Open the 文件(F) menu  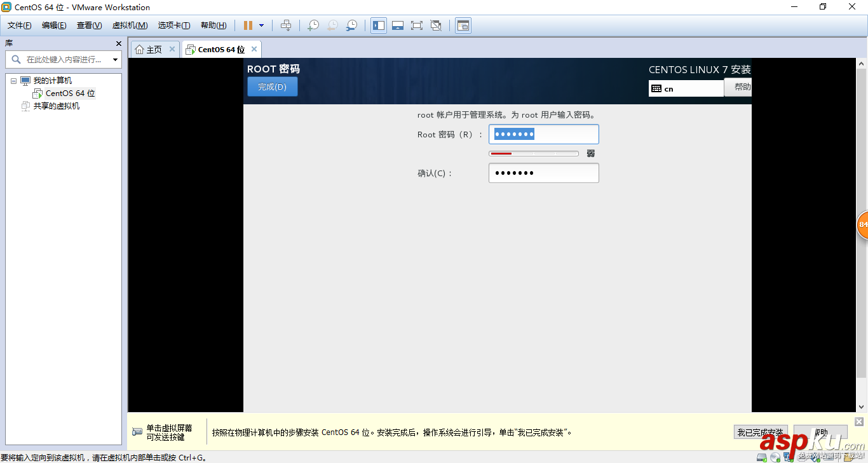[20, 25]
